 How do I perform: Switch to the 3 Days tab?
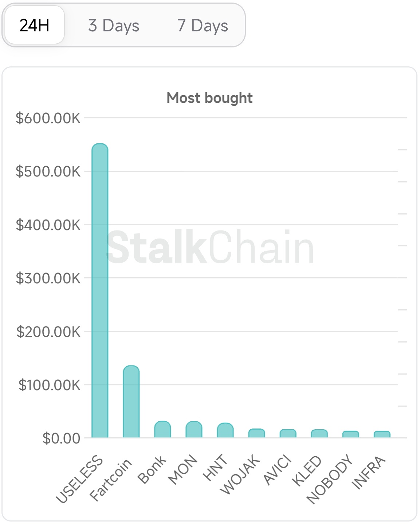[x=114, y=26]
